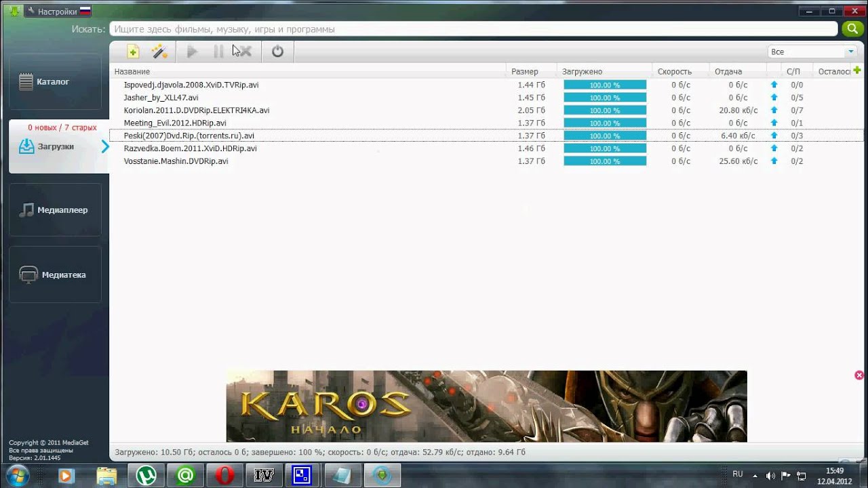
Task: Open Windows Explorer folder on taskbar
Action: point(106,475)
